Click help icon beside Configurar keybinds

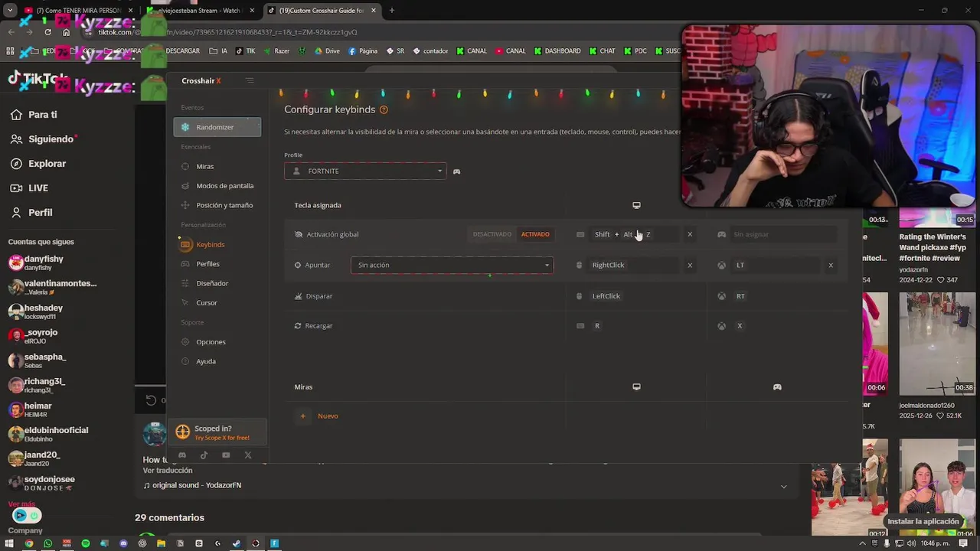pyautogui.click(x=384, y=109)
